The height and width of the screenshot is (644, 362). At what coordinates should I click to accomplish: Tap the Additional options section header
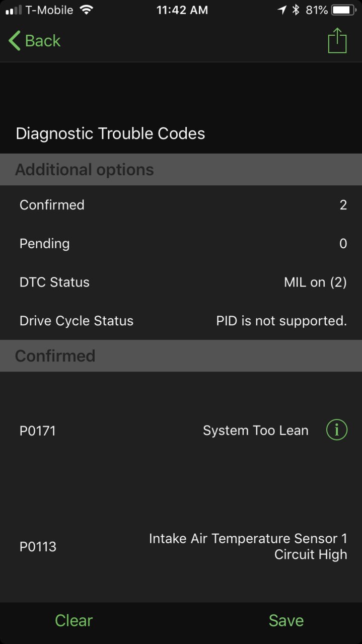click(x=181, y=170)
